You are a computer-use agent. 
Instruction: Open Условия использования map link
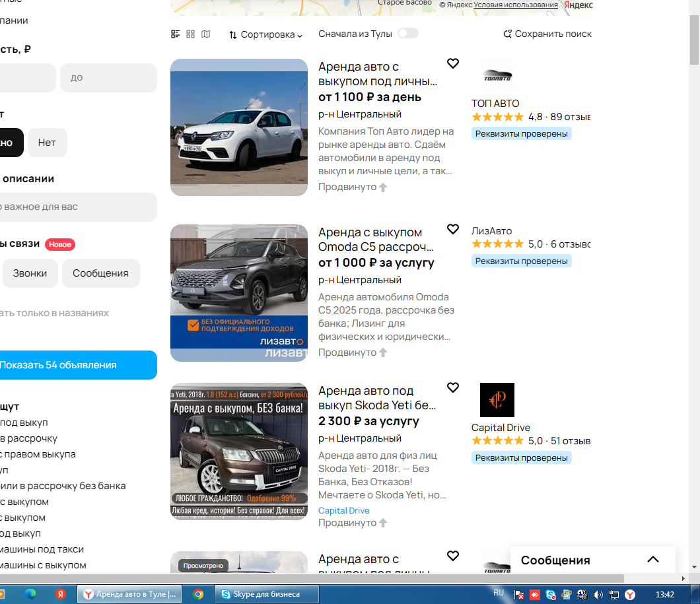[x=516, y=5]
